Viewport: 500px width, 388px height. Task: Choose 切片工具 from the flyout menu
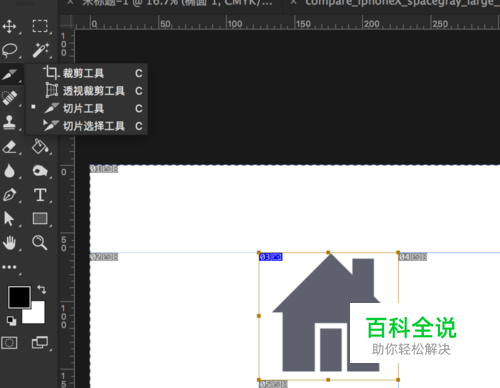(x=87, y=108)
